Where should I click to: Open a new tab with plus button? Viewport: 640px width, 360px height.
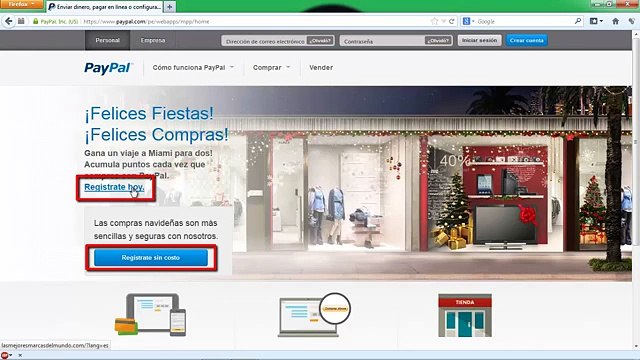click(169, 7)
